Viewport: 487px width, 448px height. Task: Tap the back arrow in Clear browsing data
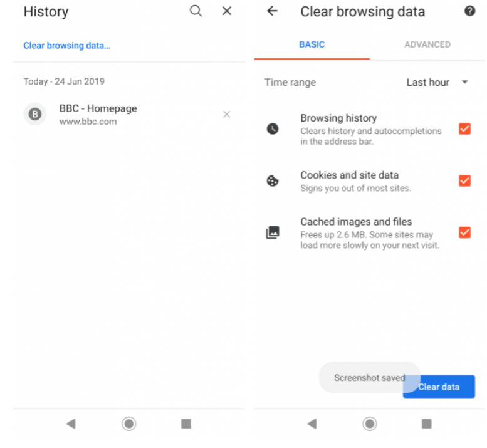coord(272,11)
